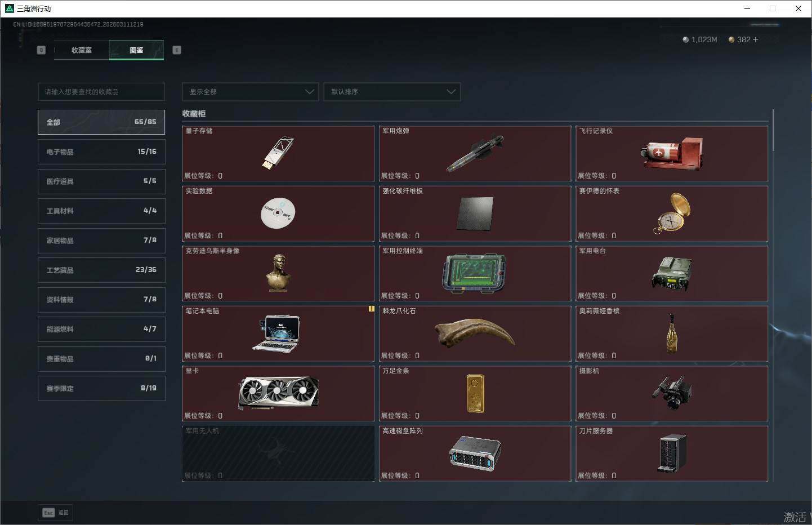Focus the collectible search input field
The height and width of the screenshot is (525, 812).
[101, 92]
